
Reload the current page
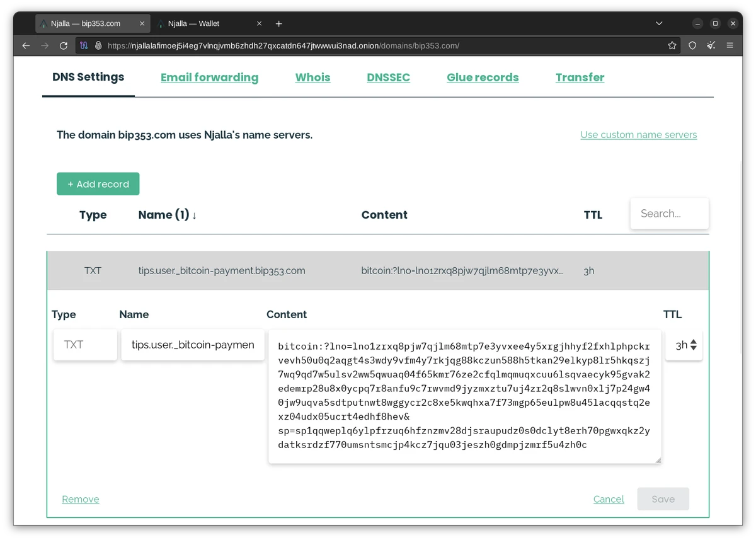pos(63,45)
